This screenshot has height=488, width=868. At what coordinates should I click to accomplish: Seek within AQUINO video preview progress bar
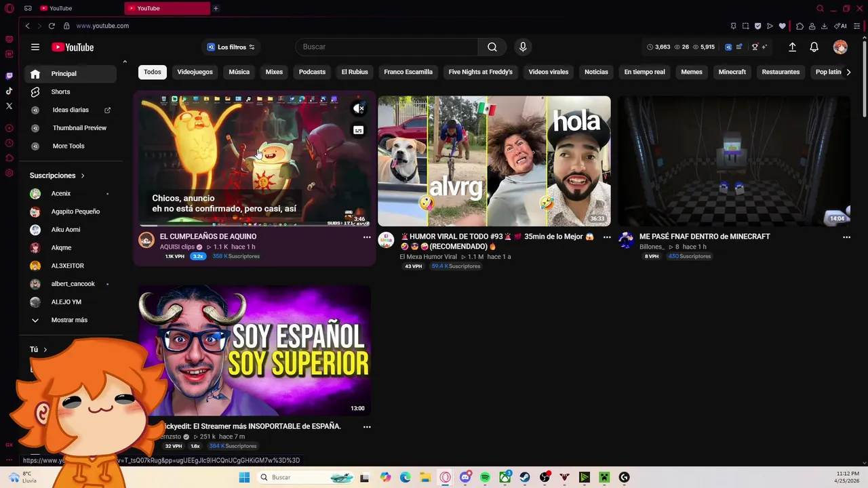pos(254,224)
